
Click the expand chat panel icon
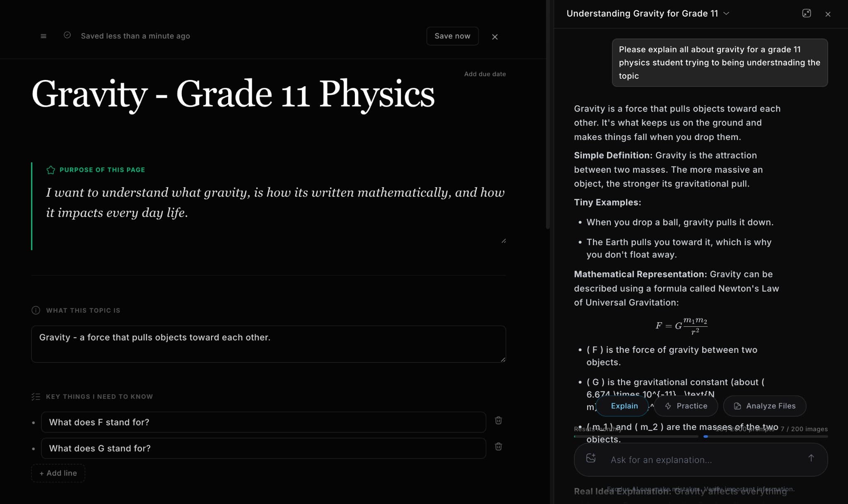pos(806,13)
